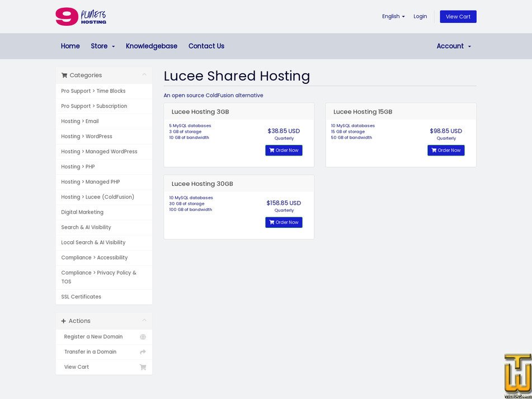The height and width of the screenshot is (399, 532).
Task: Select Hosting > Email category
Action: tap(104, 121)
